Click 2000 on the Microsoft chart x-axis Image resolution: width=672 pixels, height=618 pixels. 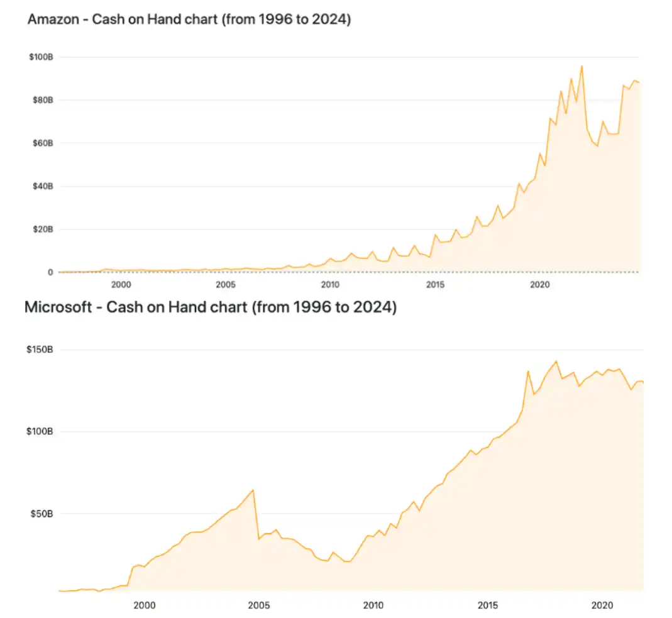[145, 605]
